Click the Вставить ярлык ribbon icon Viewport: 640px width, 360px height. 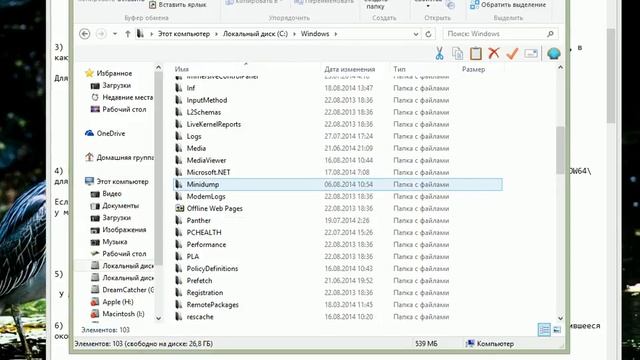pyautogui.click(x=152, y=5)
